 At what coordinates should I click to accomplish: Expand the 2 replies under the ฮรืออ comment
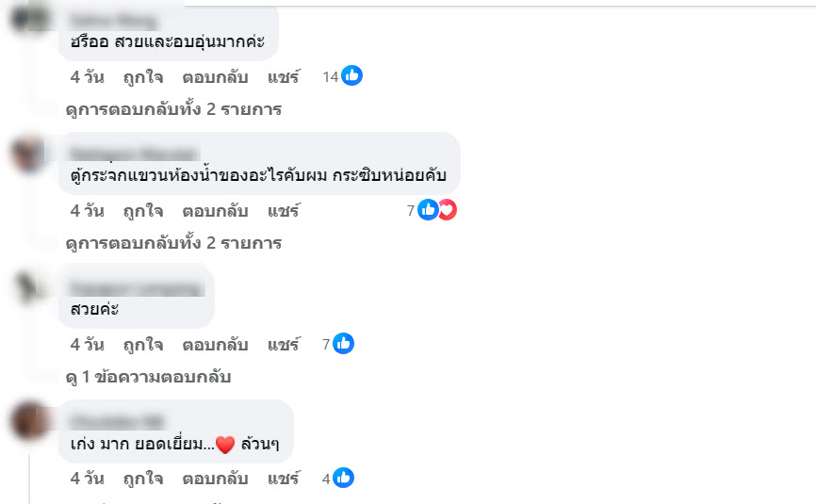[x=174, y=109]
